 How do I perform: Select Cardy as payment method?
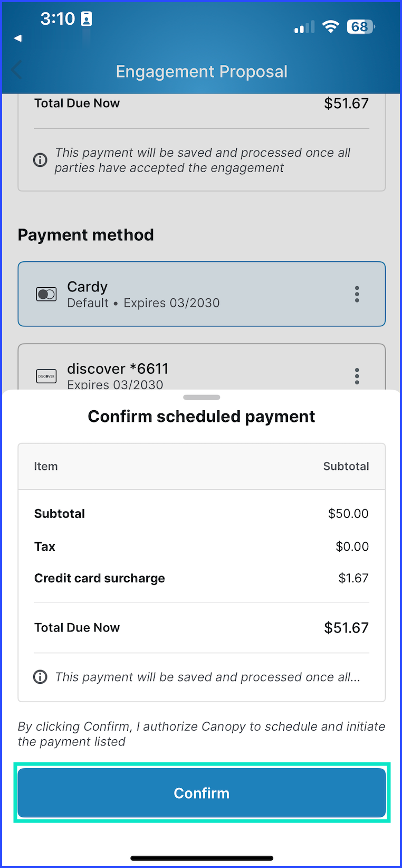click(x=202, y=294)
